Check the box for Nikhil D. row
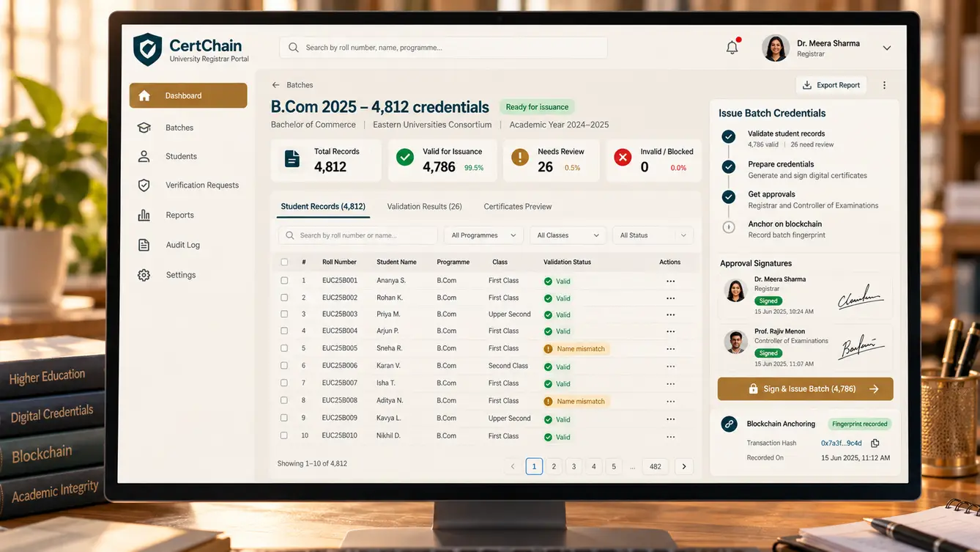 pos(284,435)
